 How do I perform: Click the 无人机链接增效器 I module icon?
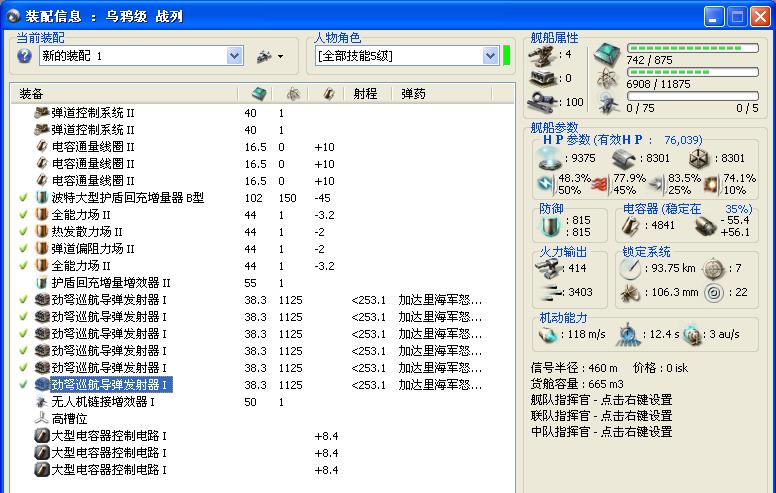[42, 401]
